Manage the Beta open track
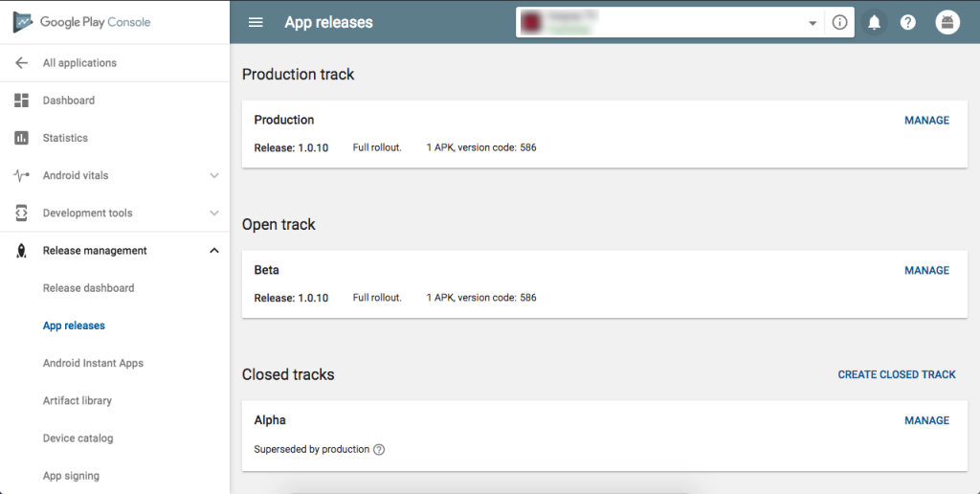This screenshot has width=980, height=494. (x=926, y=271)
